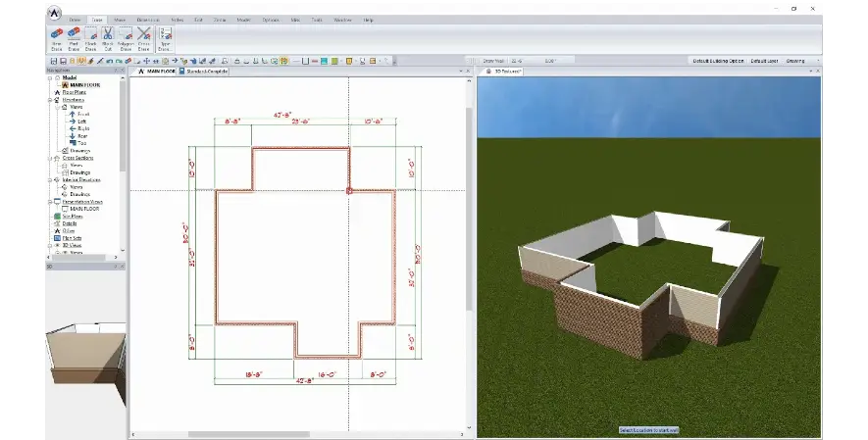This screenshot has width=868, height=440.
Task: Open the 3D Textured view pane dropdown arrow
Action: [811, 72]
